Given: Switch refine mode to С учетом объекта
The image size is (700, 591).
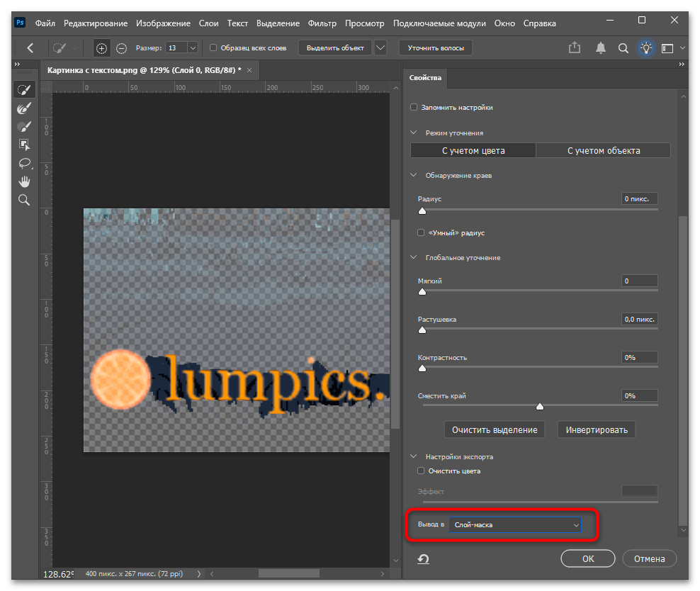Looking at the screenshot, I should click(604, 151).
